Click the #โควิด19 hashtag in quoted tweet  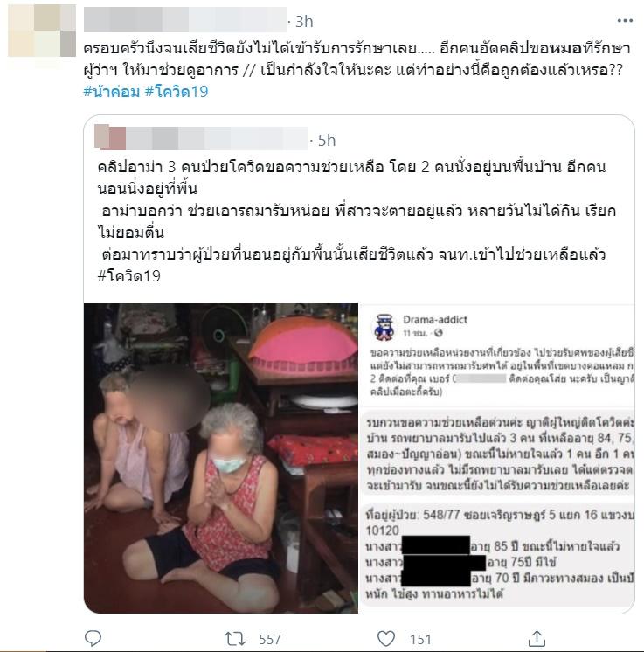pyautogui.click(x=128, y=275)
